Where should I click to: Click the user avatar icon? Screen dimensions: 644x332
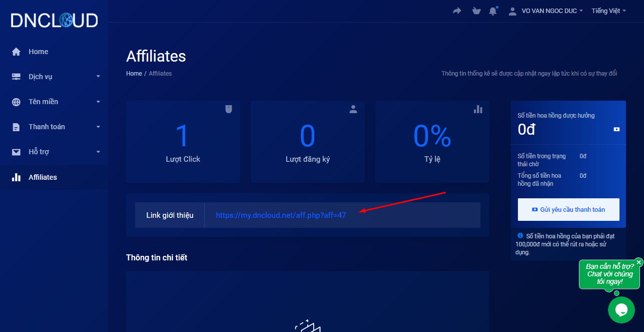click(x=512, y=11)
